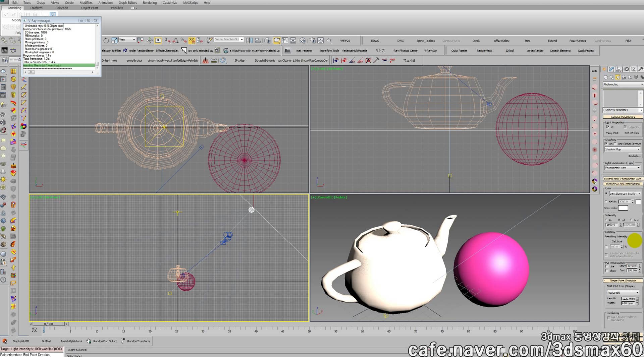Click the light bulb icon on the left toolbar

tap(3, 104)
